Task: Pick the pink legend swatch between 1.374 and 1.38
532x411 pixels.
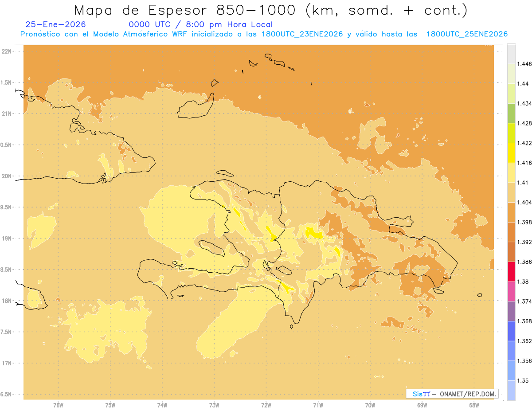Action: (511, 291)
